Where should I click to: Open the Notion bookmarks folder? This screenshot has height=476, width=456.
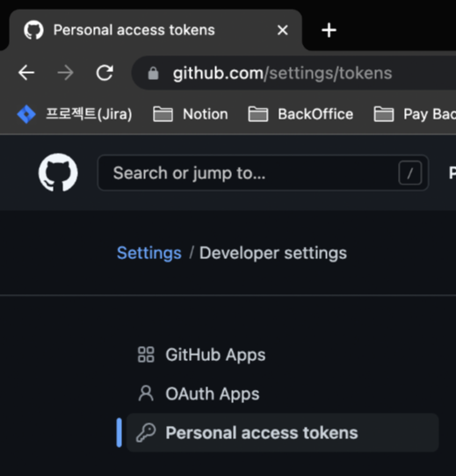coord(191,114)
